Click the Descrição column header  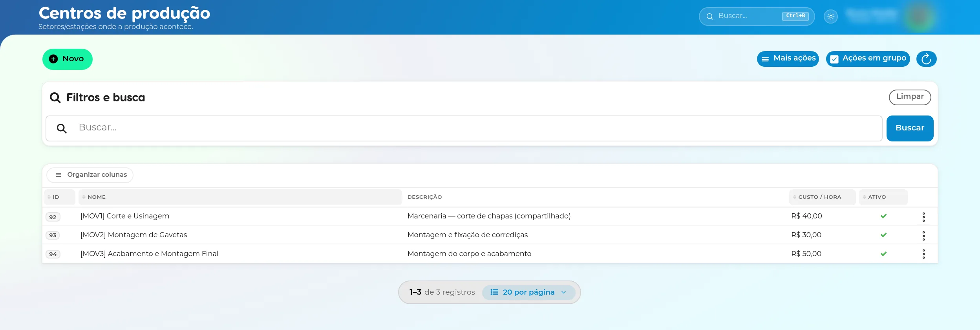425,197
